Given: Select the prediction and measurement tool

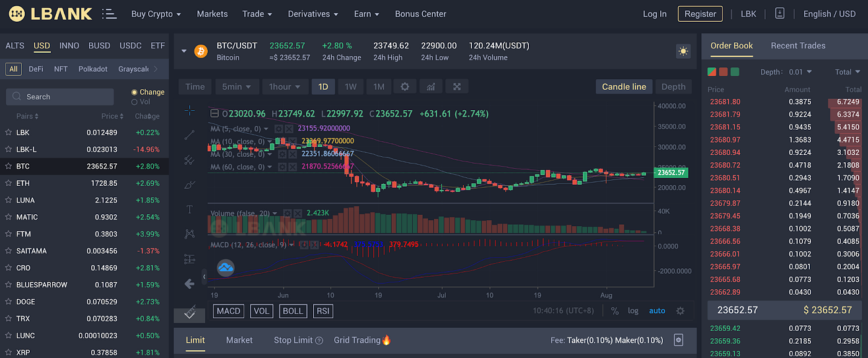Looking at the screenshot, I should pos(190,259).
